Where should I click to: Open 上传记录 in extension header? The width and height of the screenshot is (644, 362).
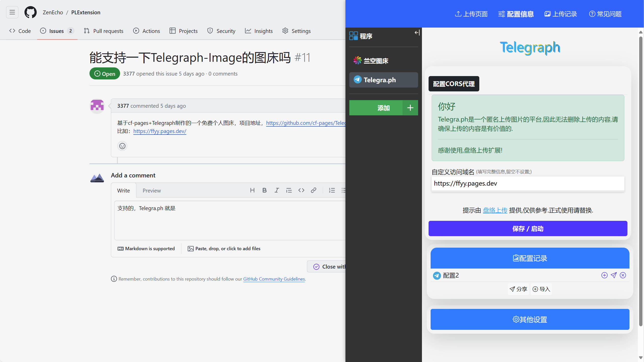(561, 14)
